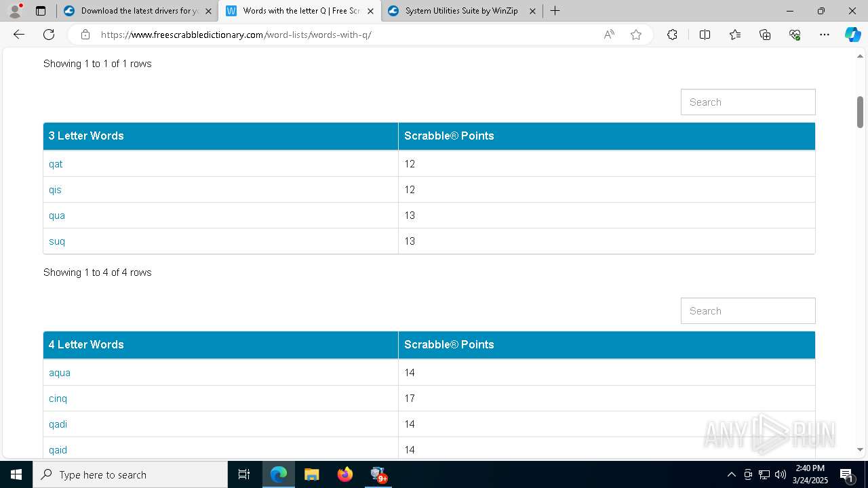The width and height of the screenshot is (868, 488).
Task: Select the 13 points cell for suq
Action: 606,241
